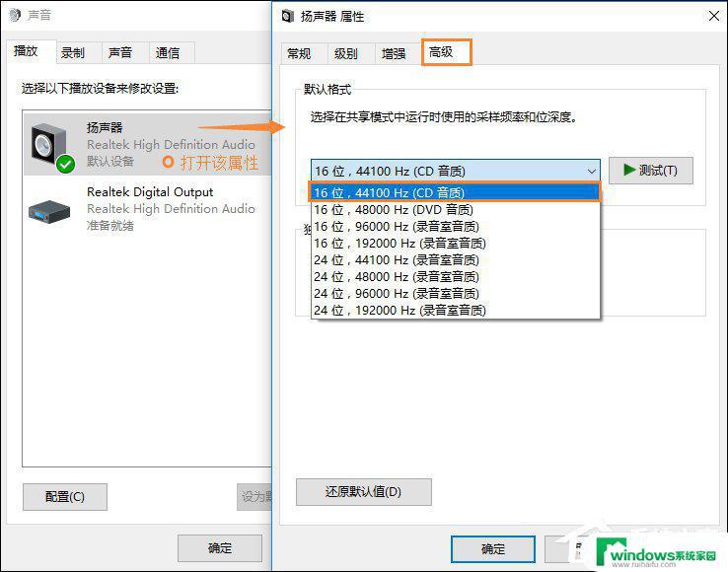
Task: Choose 16 位, 192000 Hz studio quality
Action: tap(455, 244)
